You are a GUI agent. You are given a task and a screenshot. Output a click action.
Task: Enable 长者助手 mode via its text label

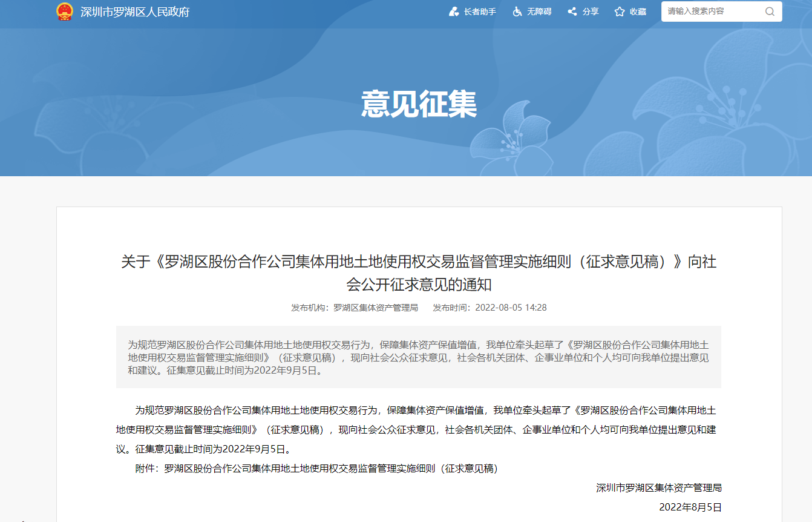tap(480, 12)
